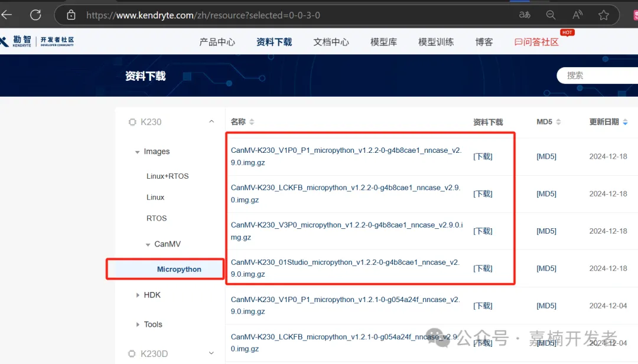Image resolution: width=638 pixels, height=364 pixels.
Task: Click the read aloud icon
Action: [577, 15]
